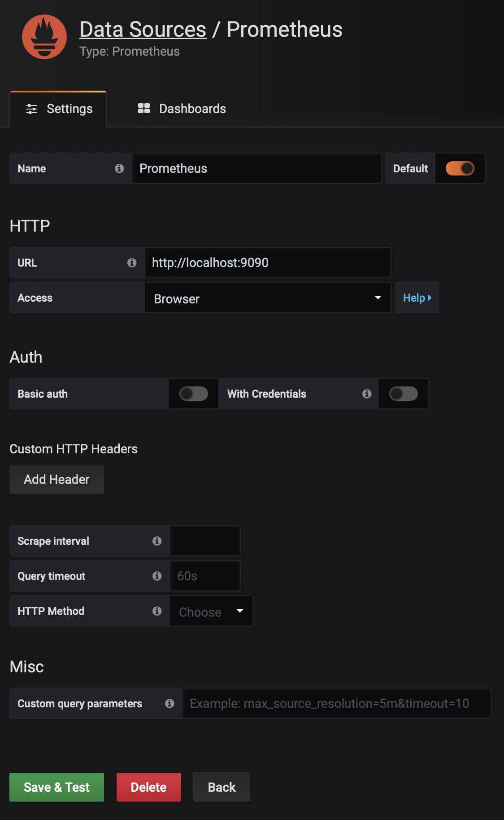The image size is (504, 820).
Task: Click the Custom query parameters input field
Action: (337, 703)
